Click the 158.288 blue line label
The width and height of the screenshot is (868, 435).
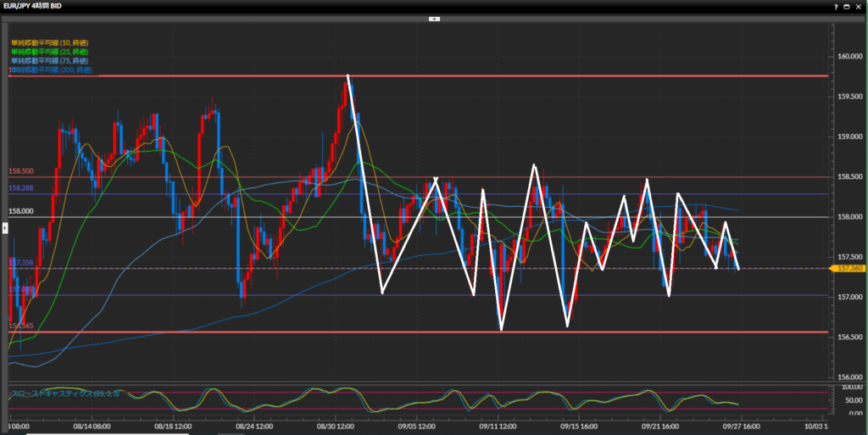(x=21, y=187)
